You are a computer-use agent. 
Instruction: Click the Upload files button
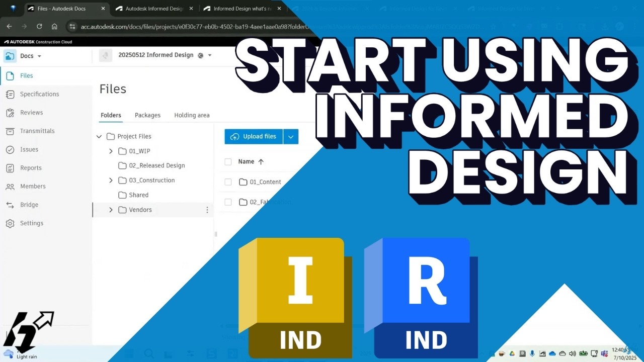(254, 137)
